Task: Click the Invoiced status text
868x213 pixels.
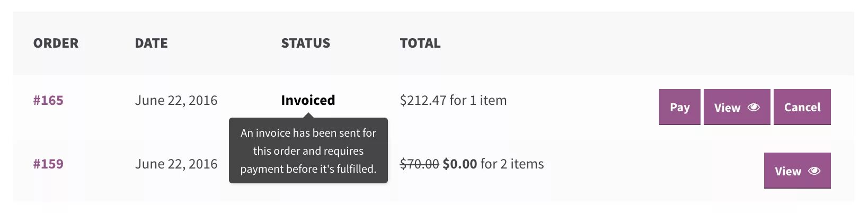Action: (308, 100)
